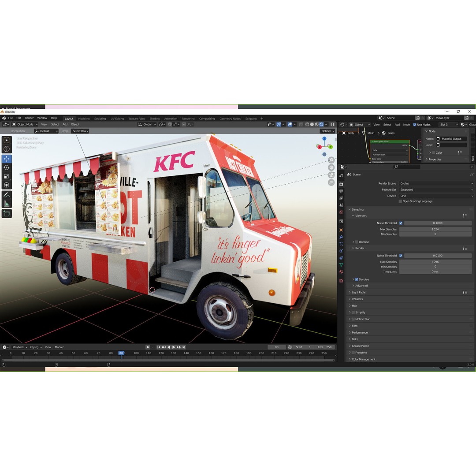Screen dimensions: 476x476
Task: Select the Annotate tool
Action: pyautogui.click(x=7, y=195)
